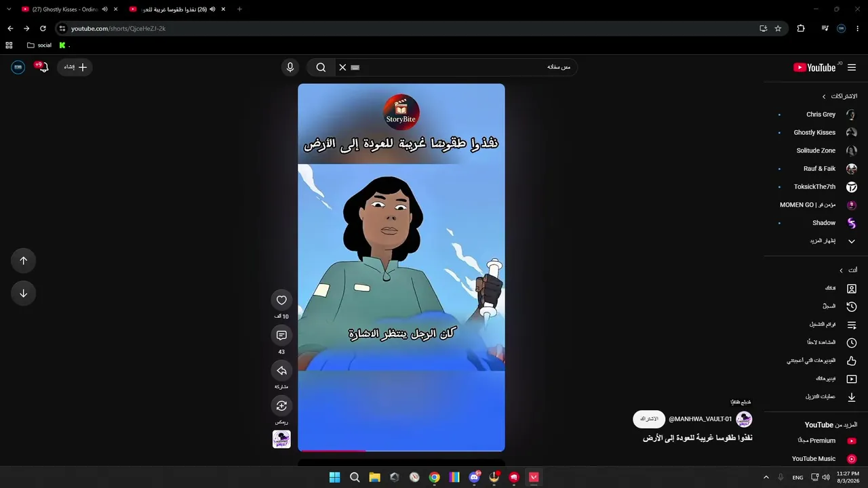The height and width of the screenshot is (488, 868).
Task: Seek using the red Shorts progress bar
Action: point(401,450)
